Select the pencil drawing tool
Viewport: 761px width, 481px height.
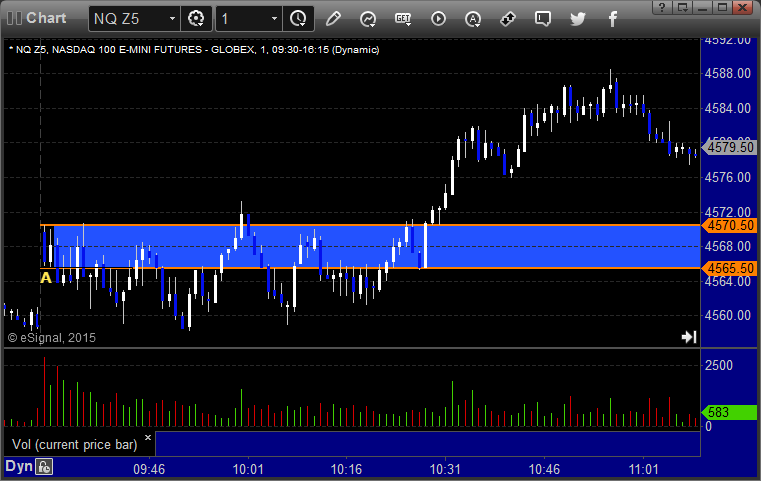pyautogui.click(x=333, y=19)
